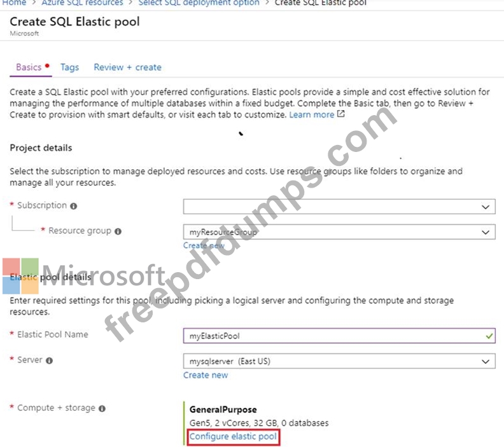Open the Learn more link
This screenshot has height=447, width=504.
(x=311, y=114)
